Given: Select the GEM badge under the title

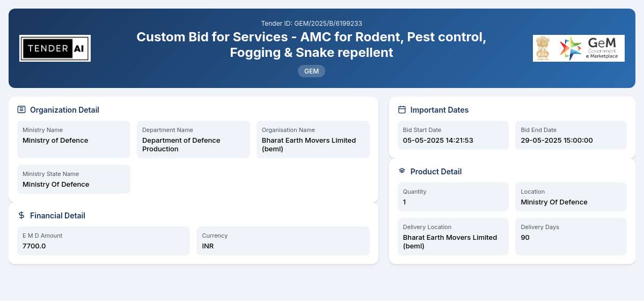Looking at the screenshot, I should click(x=311, y=71).
